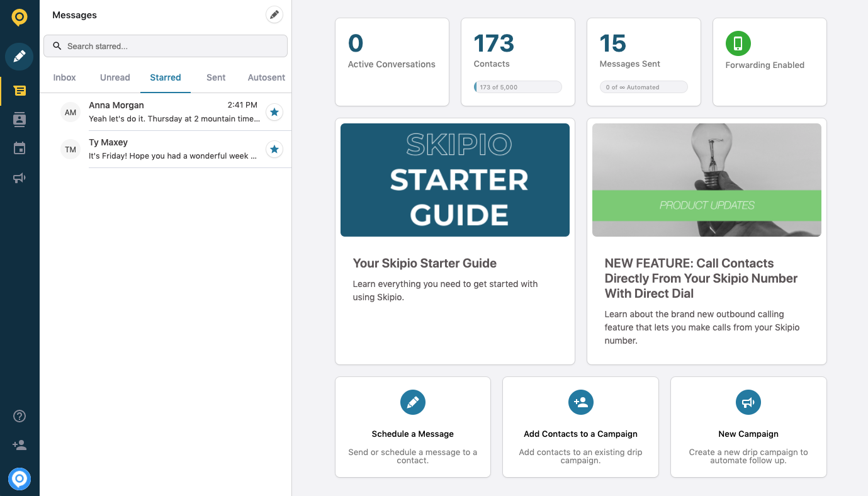Unstar Anna Morgan's conversation
The width and height of the screenshot is (868, 496).
(274, 111)
